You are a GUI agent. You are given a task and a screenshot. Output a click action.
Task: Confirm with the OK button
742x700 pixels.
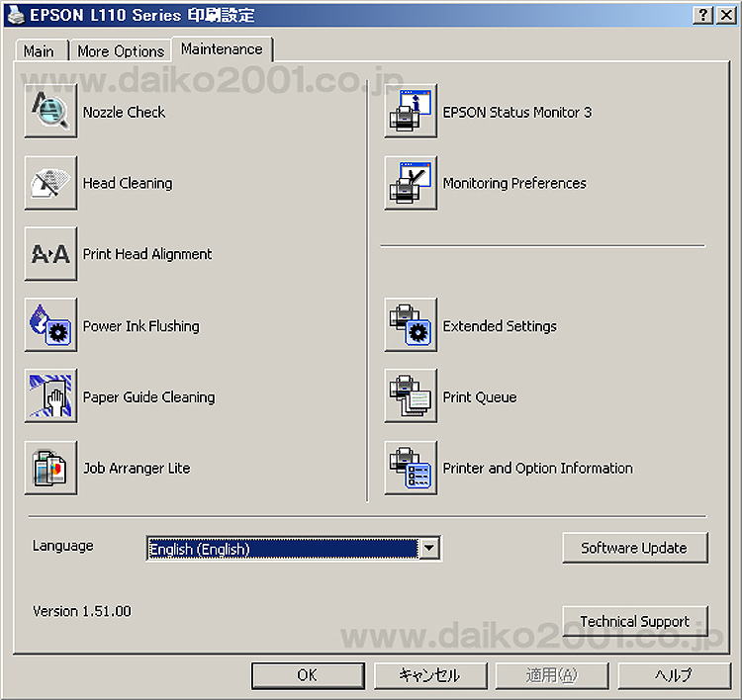[308, 675]
